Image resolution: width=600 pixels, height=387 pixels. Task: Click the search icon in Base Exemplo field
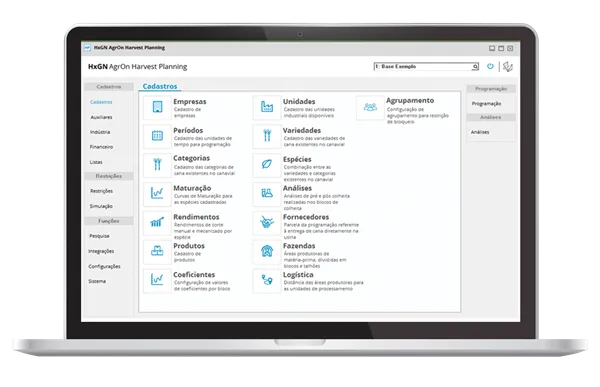pos(475,67)
